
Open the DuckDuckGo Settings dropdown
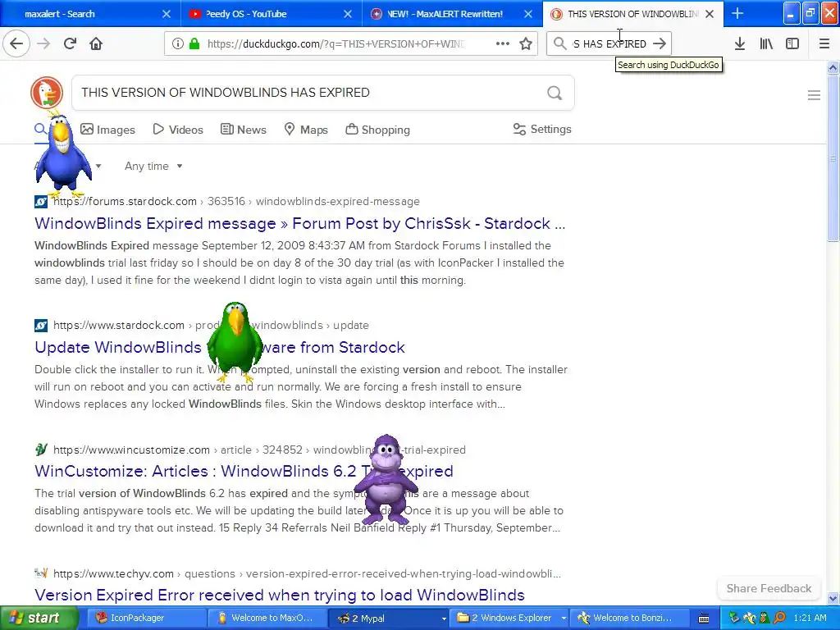[542, 129]
